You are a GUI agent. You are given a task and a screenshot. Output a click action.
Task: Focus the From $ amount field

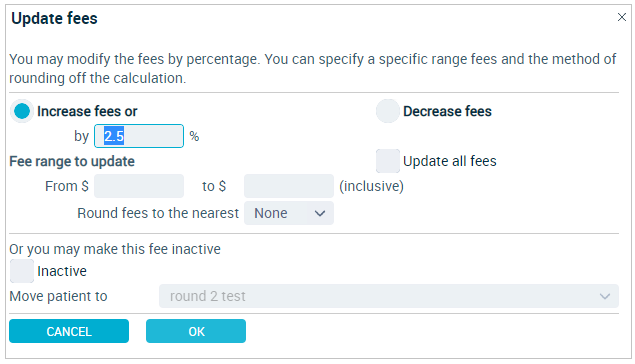pos(139,186)
